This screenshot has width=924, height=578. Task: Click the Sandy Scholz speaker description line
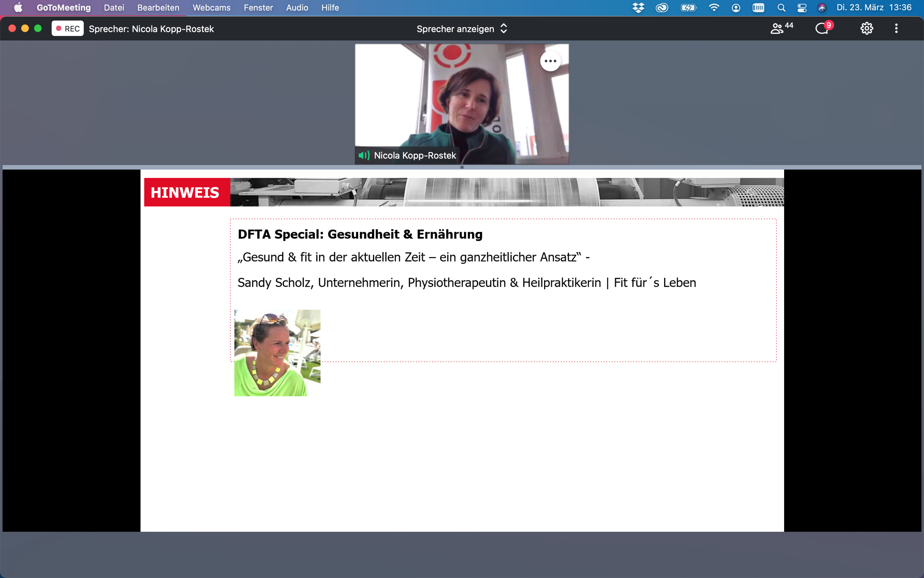[466, 283]
